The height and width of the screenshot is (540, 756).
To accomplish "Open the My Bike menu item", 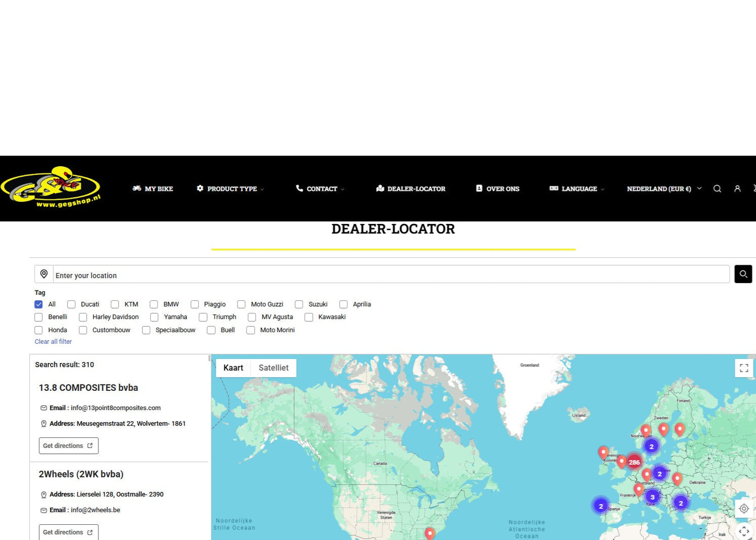I will click(x=153, y=189).
